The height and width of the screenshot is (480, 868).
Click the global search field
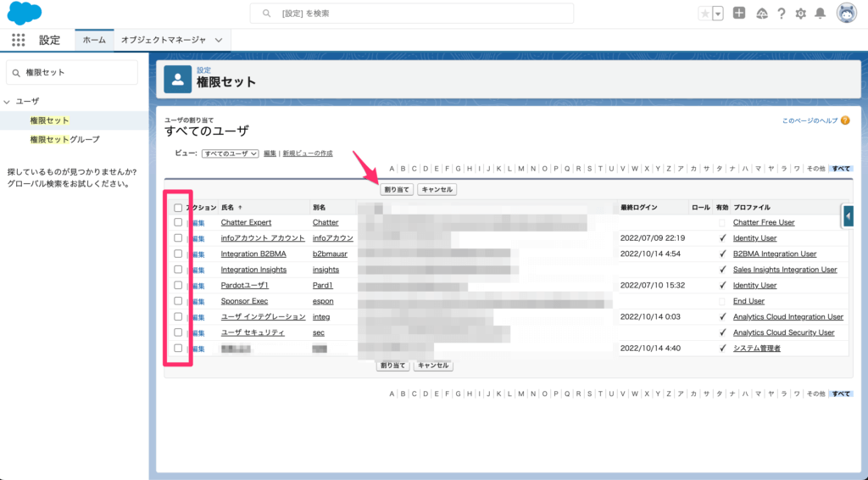click(411, 14)
